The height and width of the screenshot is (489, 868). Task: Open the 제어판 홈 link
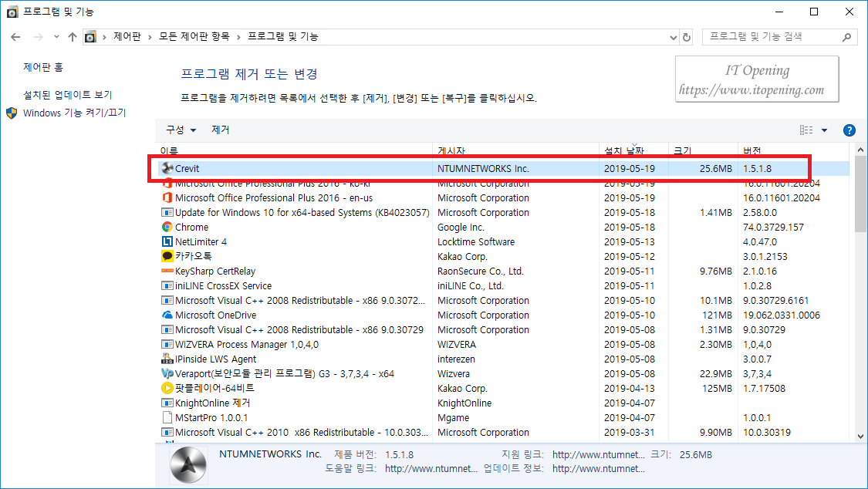[x=43, y=67]
